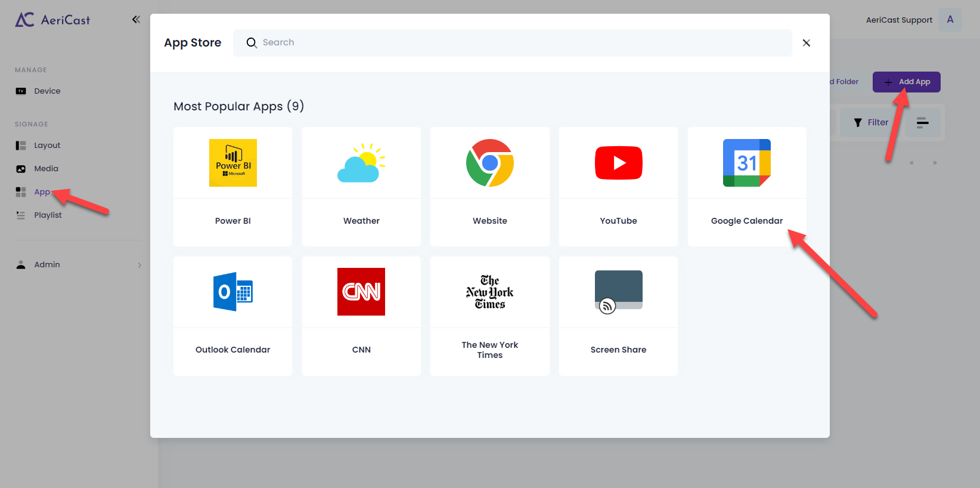Click the Playlist sidebar icon
This screenshot has height=488, width=980.
tap(21, 215)
